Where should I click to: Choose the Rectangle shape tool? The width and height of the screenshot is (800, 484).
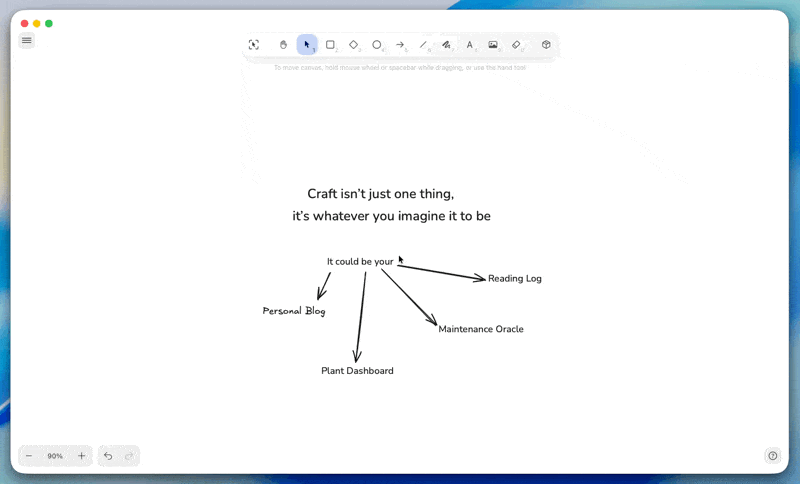point(330,45)
